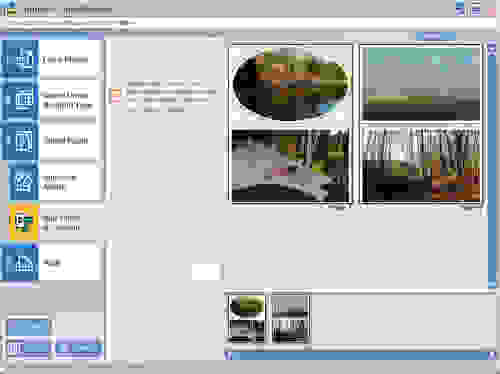The height and width of the screenshot is (374, 500).
Task: Click the horizontal scrollbar under the filmstrip
Action: pyautogui.click(x=361, y=356)
